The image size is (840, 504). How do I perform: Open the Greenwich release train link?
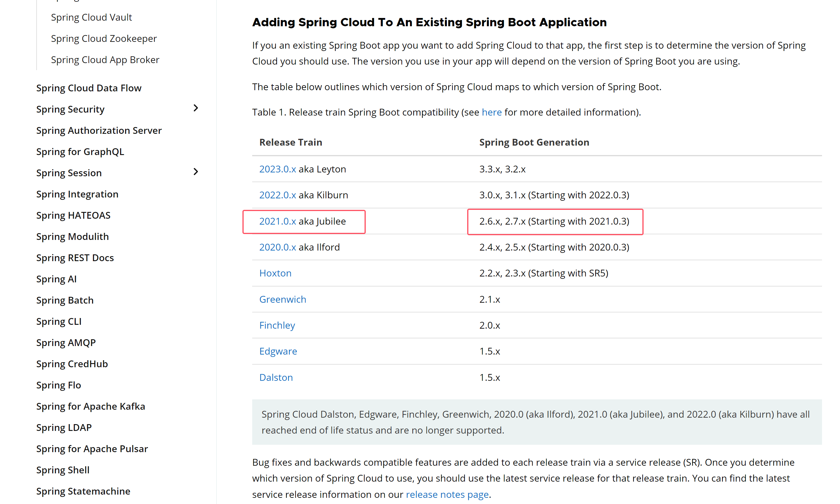point(283,299)
